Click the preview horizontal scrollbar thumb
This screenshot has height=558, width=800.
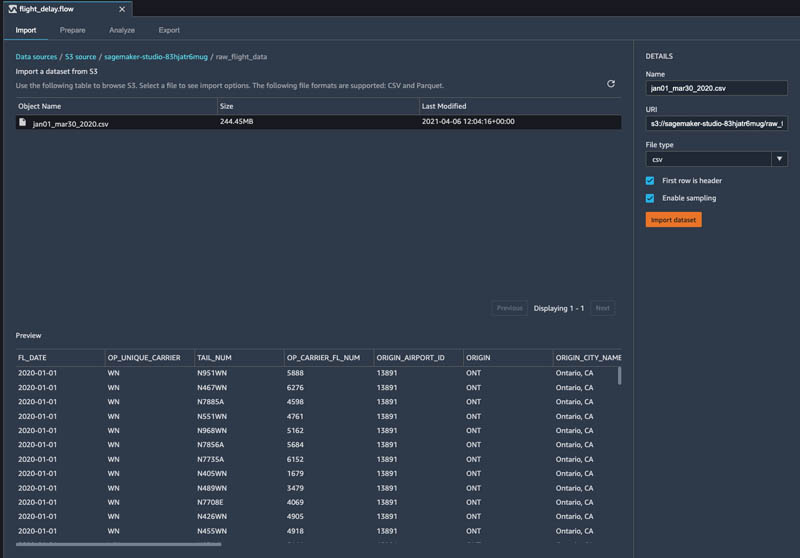tap(118, 544)
